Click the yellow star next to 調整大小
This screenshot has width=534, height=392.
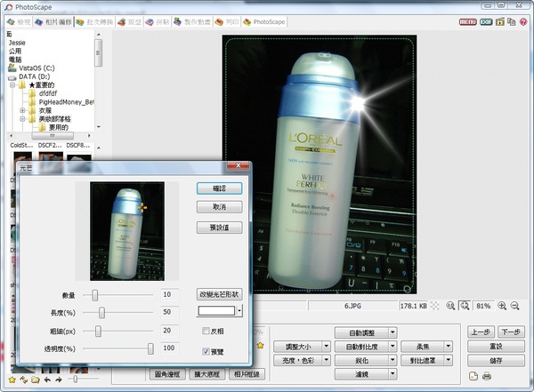coord(261,346)
